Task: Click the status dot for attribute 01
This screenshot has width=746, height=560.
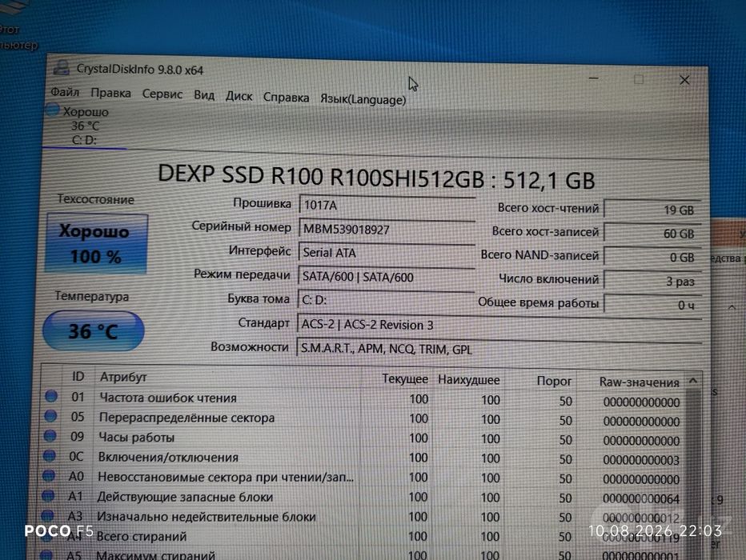Action: pyautogui.click(x=51, y=395)
